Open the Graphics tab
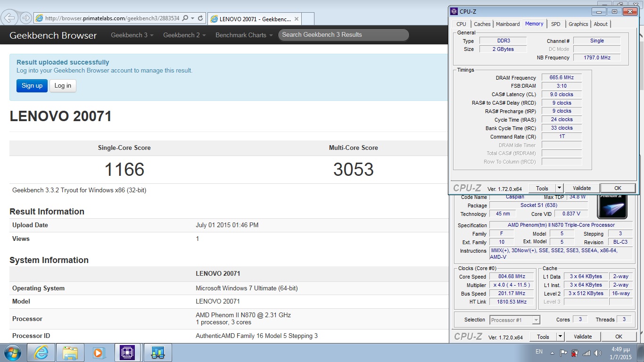 point(578,24)
